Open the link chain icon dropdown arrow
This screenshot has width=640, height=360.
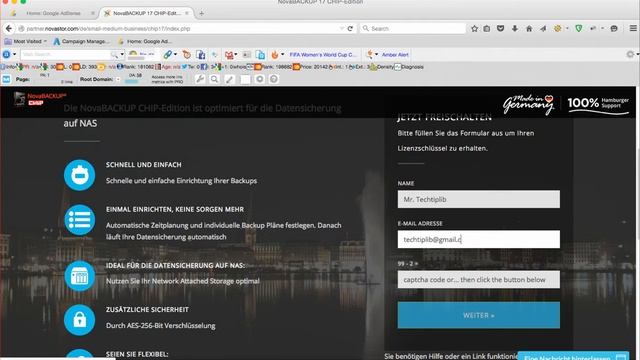click(175, 54)
